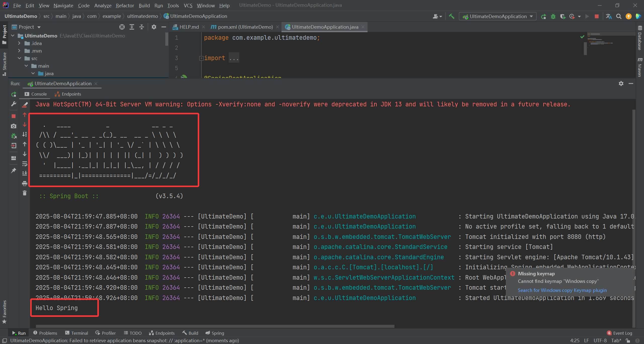This screenshot has height=344, width=644.
Task: Collapse the UltimateDemo root tree node
Action: pyautogui.click(x=13, y=36)
